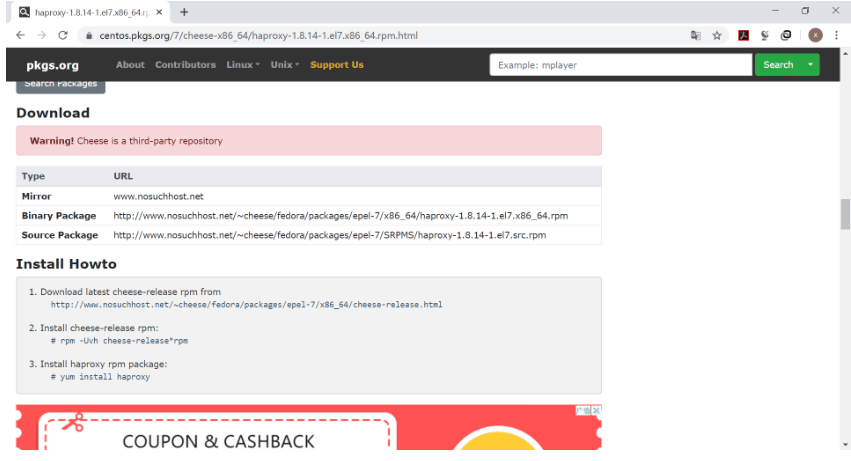The image size is (851, 461).
Task: Click the tab's magnifier favicon
Action: click(24, 12)
